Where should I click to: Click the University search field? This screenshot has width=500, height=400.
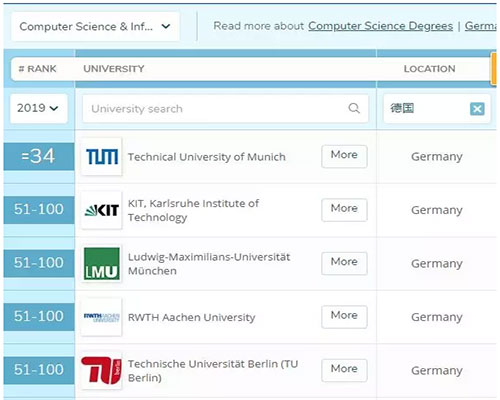click(225, 109)
